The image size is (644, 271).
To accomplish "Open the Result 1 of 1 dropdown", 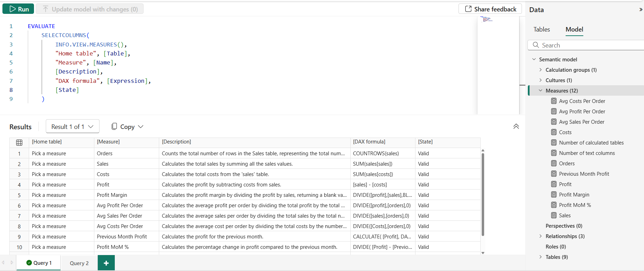I will point(72,126).
